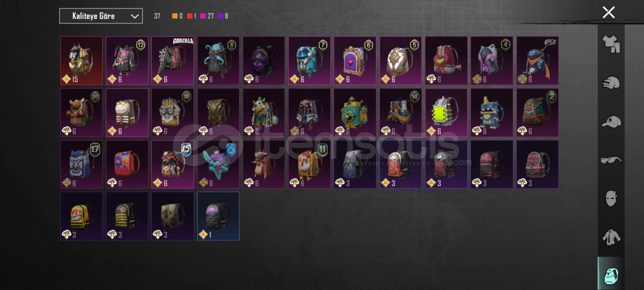The image size is (644, 290).
Task: Open the clothing outfit category icon
Action: (611, 44)
